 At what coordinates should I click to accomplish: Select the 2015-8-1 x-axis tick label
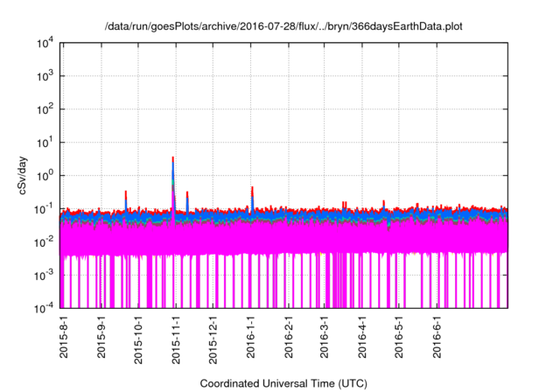pyautogui.click(x=63, y=338)
